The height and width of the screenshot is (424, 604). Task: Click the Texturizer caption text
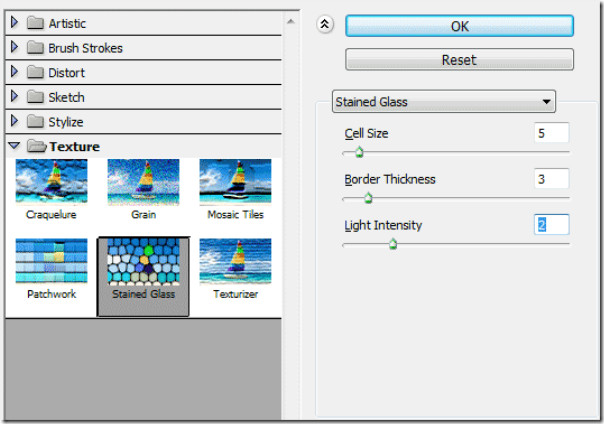(235, 294)
